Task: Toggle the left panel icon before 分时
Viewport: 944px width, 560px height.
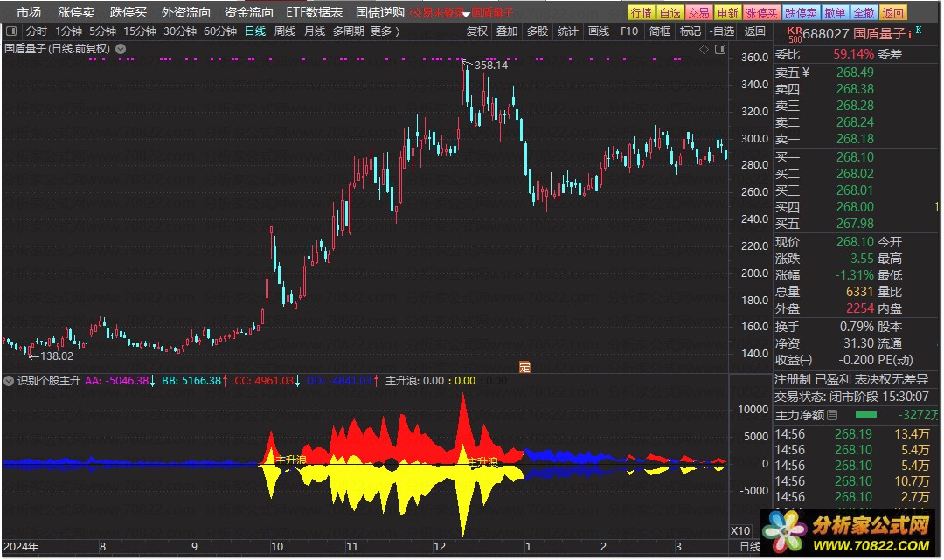Action: coord(10,31)
